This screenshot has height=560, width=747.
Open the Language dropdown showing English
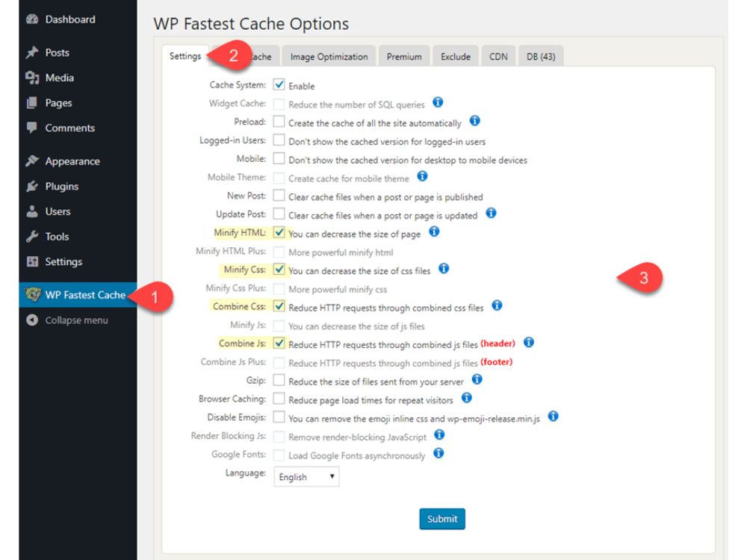click(306, 476)
